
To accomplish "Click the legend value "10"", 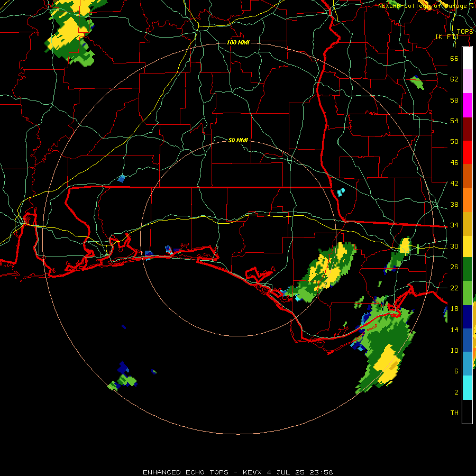I will [454, 350].
